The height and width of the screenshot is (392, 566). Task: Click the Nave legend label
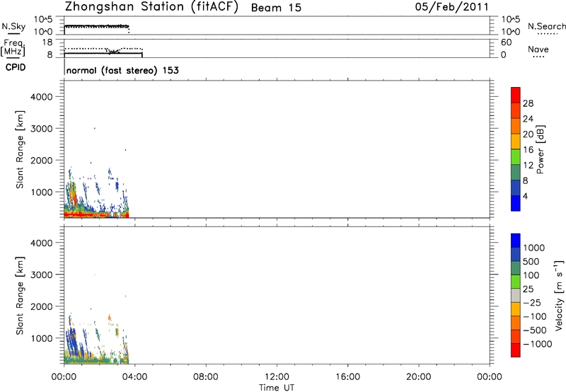click(538, 50)
